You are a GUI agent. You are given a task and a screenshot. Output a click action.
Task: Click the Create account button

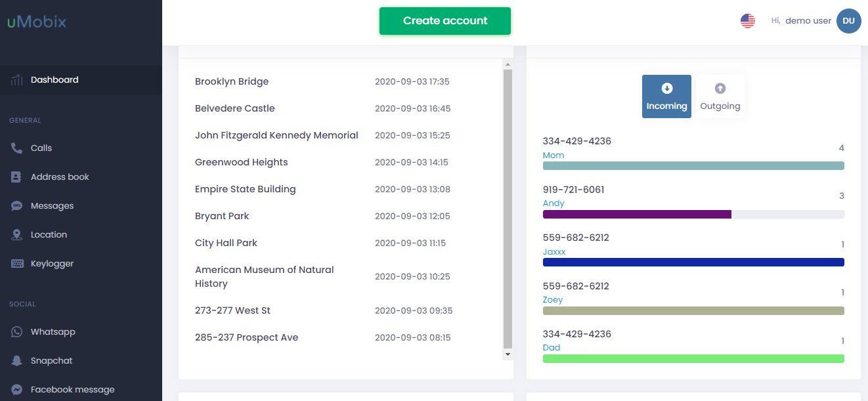pos(445,21)
